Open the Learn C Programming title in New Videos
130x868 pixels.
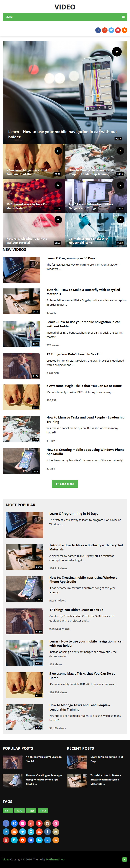pos(71,258)
